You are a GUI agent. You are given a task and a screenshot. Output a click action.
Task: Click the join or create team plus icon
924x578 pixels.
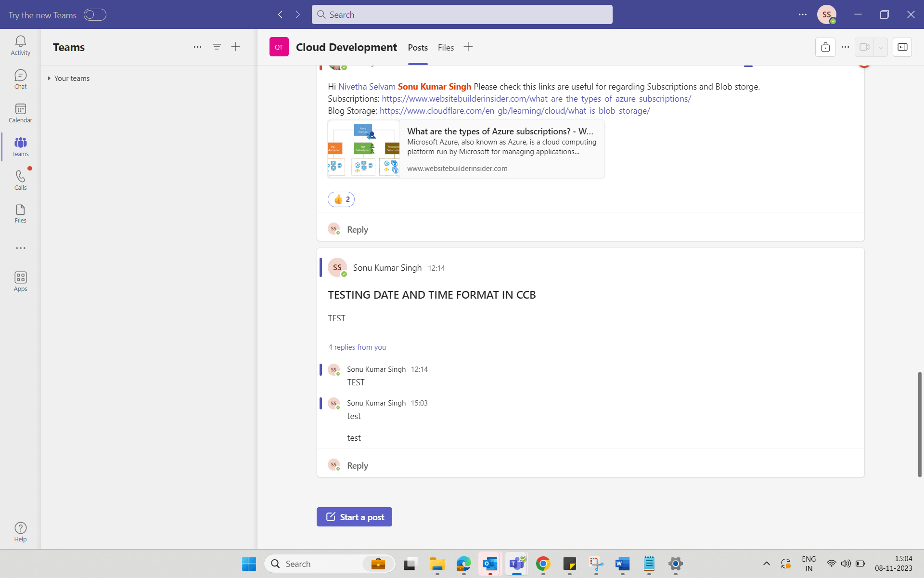pos(236,47)
